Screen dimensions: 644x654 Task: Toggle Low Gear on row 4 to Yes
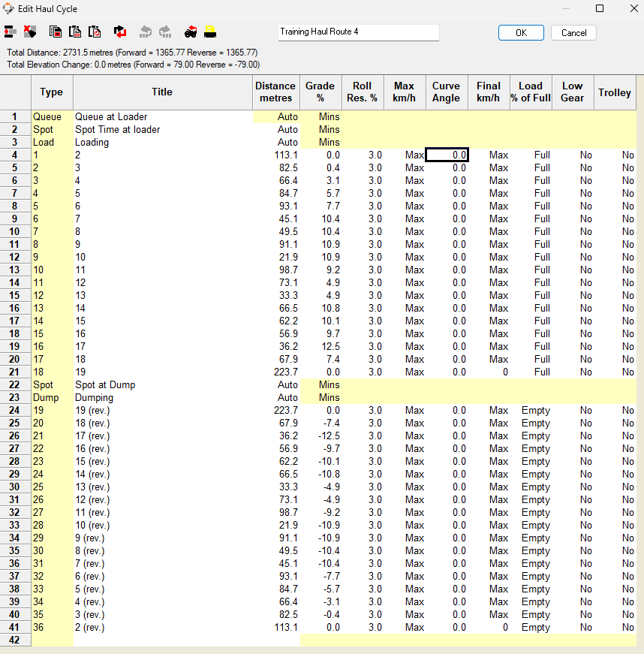[572, 155]
